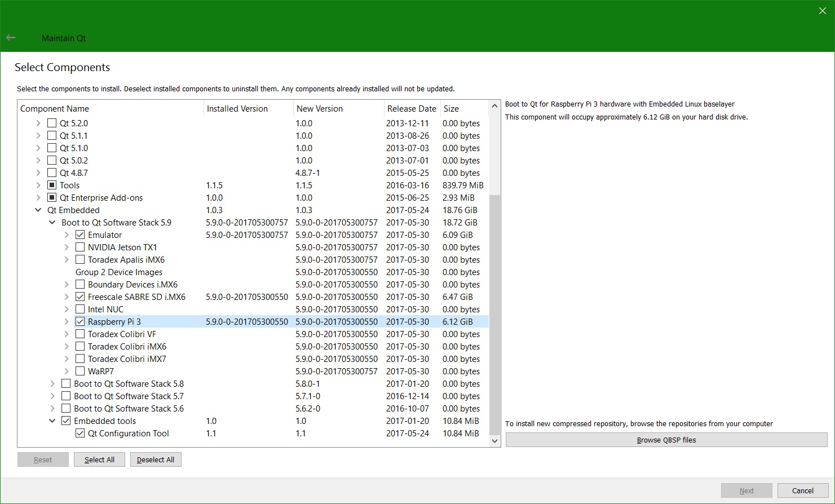Viewport: 835px width, 504px height.
Task: Click the component list scrollbar thumb
Action: pos(494,315)
